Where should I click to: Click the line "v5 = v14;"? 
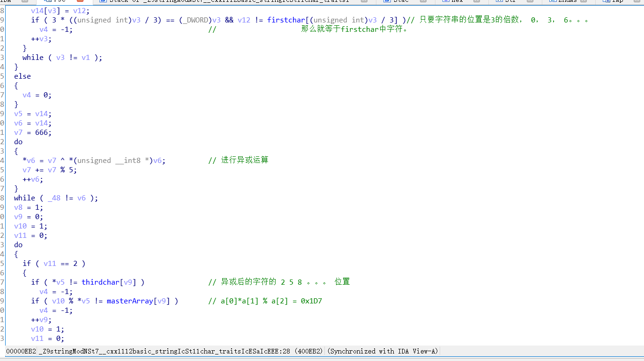coord(33,113)
